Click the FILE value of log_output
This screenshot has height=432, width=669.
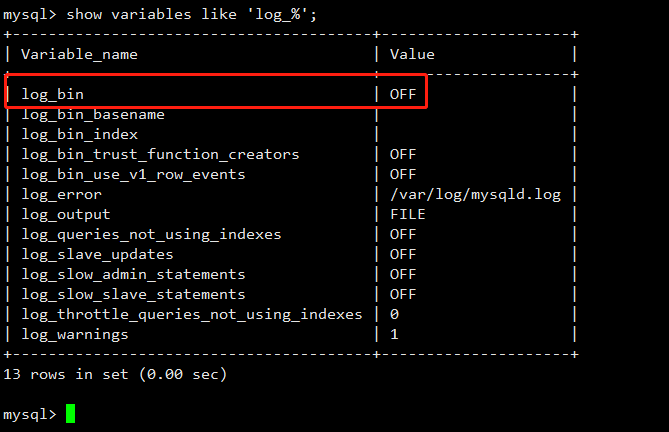coord(407,214)
